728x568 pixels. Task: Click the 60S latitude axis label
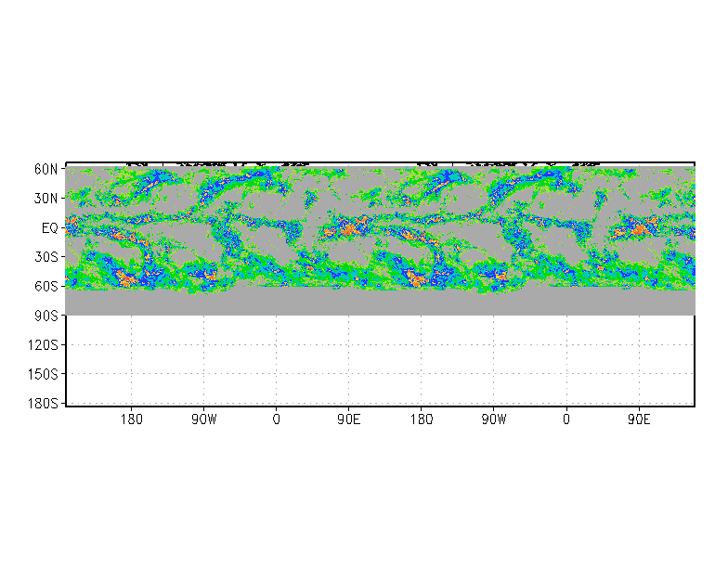(x=46, y=286)
